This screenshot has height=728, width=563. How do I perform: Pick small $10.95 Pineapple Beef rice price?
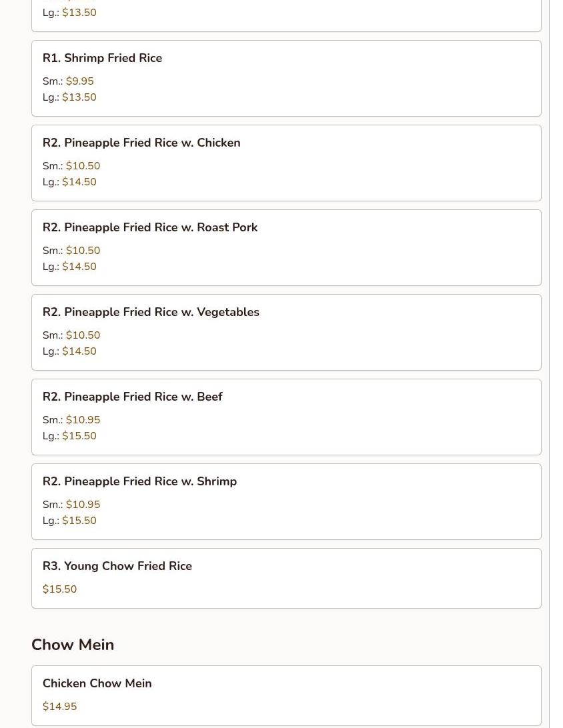(x=83, y=420)
